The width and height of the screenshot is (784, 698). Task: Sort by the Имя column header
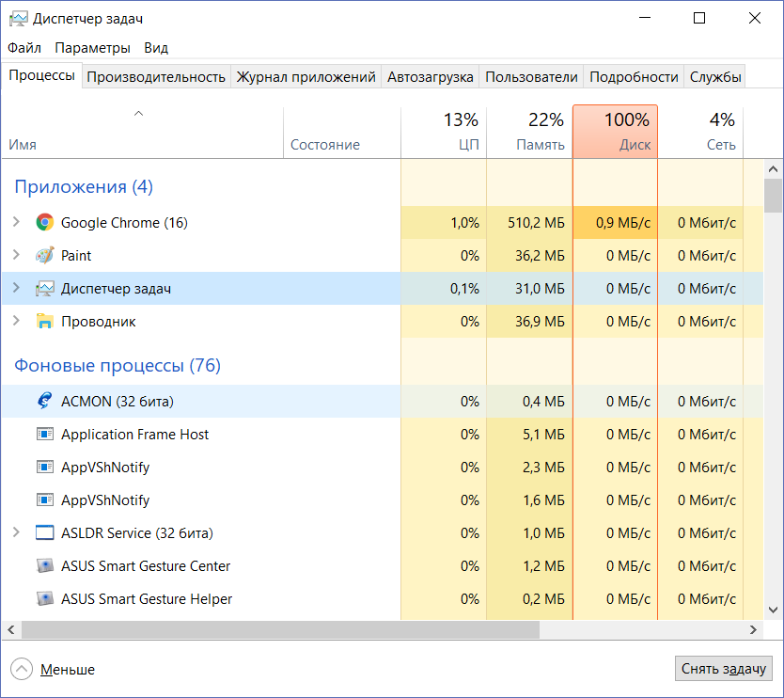point(143,132)
